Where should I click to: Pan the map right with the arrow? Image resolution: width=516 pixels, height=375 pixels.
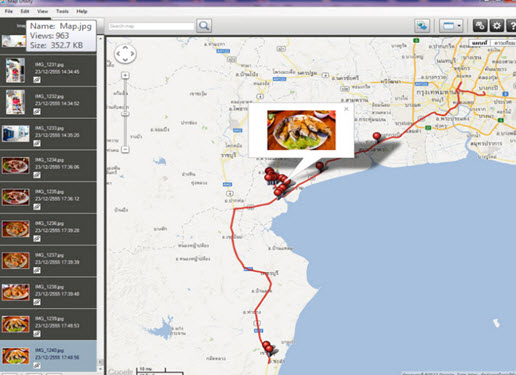[132, 54]
